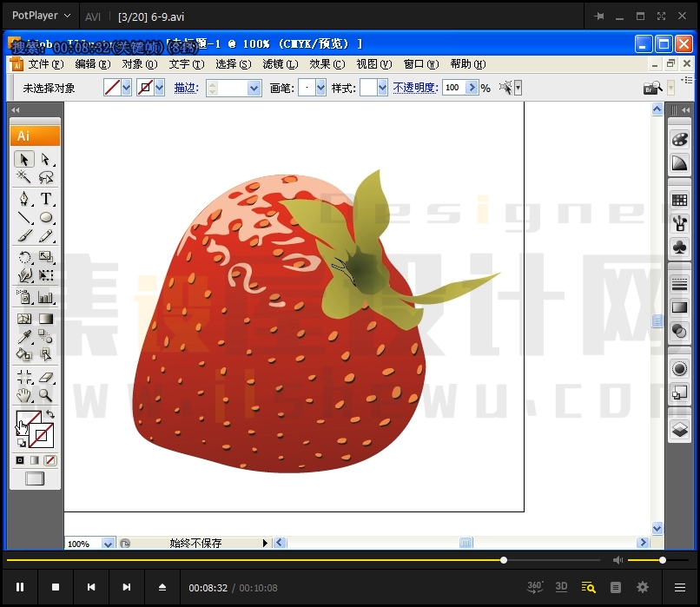700x607 pixels.
Task: Select the Paintbrush tool
Action: (x=24, y=235)
